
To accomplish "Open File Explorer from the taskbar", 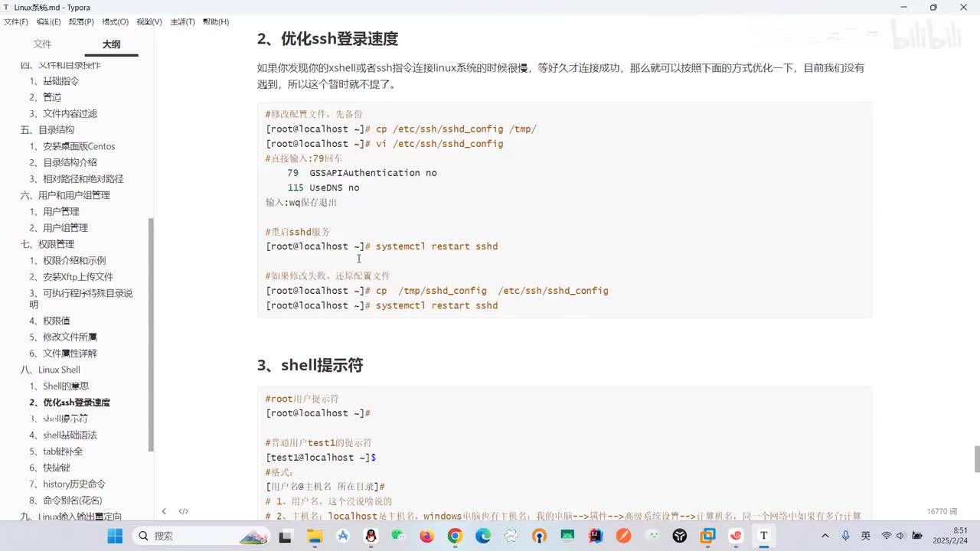I will pyautogui.click(x=314, y=536).
